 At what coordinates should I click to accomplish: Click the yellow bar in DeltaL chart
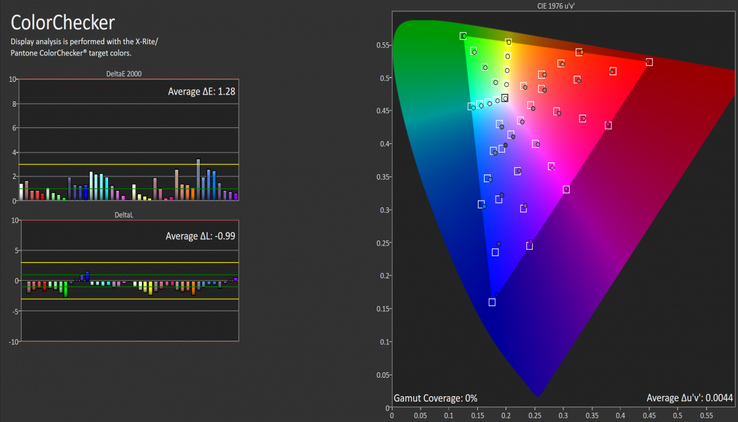[151, 288]
